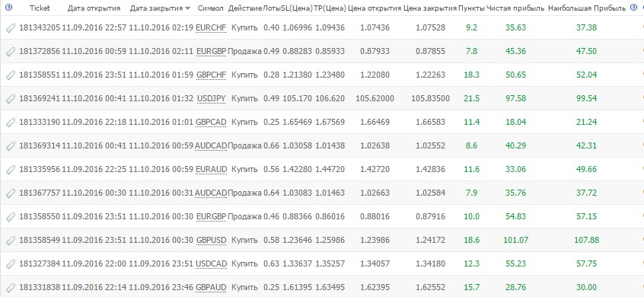This screenshot has width=644, height=297.
Task: Open tag icon for ticket 181367757
Action: 11,193
